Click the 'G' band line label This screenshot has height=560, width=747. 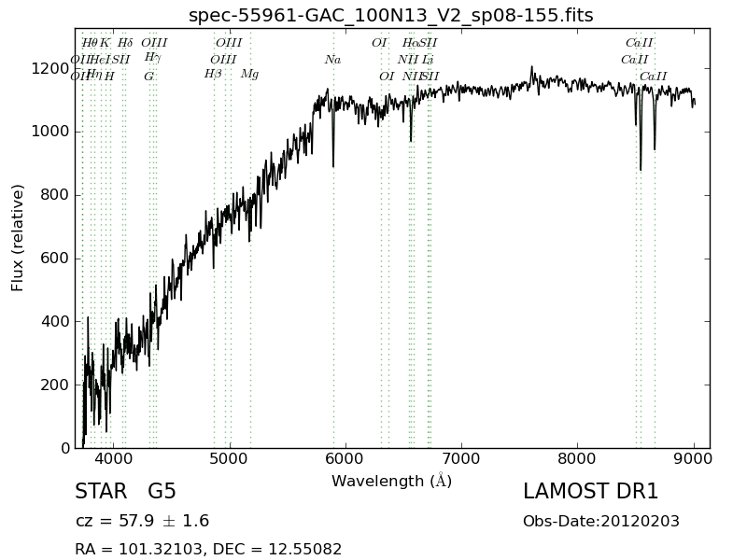[x=148, y=77]
